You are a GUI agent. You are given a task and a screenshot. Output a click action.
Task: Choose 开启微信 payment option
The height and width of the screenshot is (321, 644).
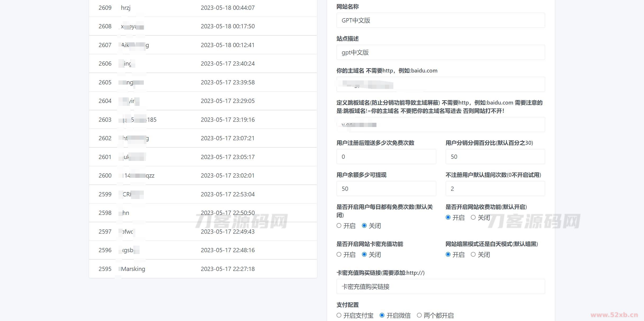click(382, 315)
